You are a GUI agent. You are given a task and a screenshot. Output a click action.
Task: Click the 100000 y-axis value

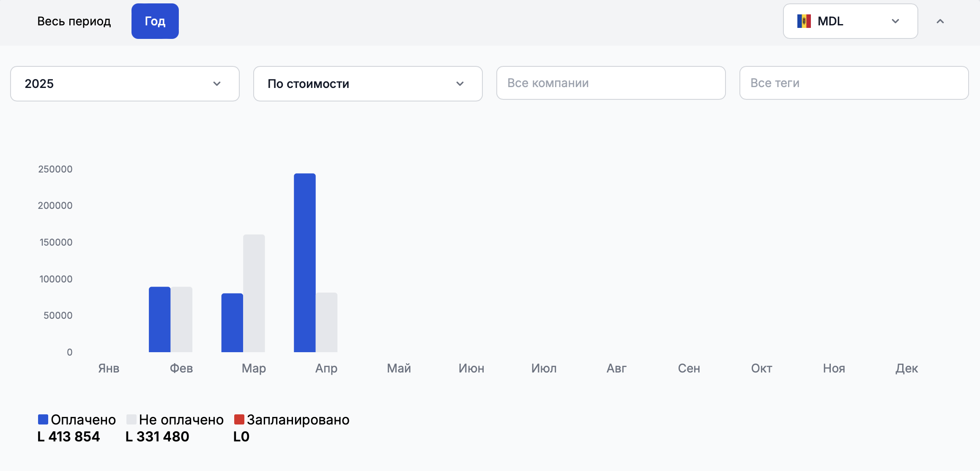56,279
